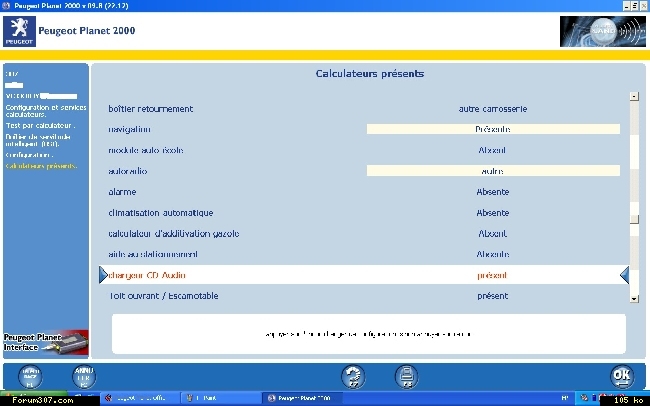Click the right blue arrow on selected row
This screenshot has height=406, width=650.
click(x=625, y=275)
